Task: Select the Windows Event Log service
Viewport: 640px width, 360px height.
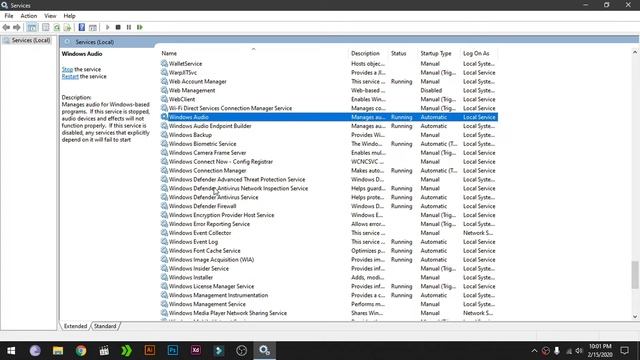Action: pos(329,242)
